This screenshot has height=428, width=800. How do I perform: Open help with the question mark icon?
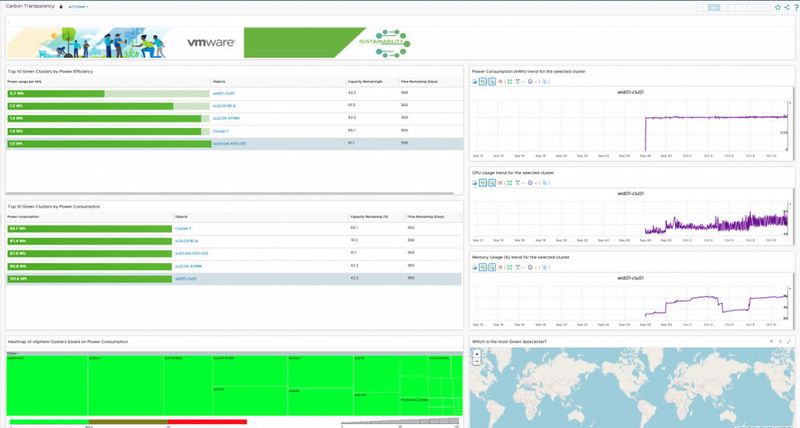click(796, 7)
